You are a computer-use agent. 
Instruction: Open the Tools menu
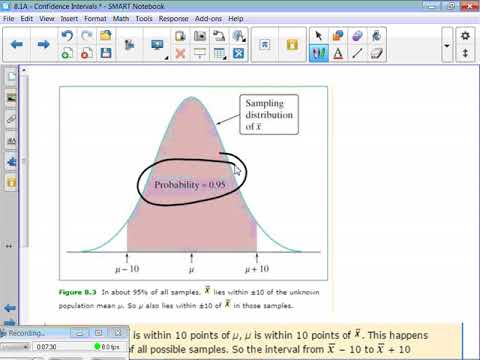coord(144,19)
